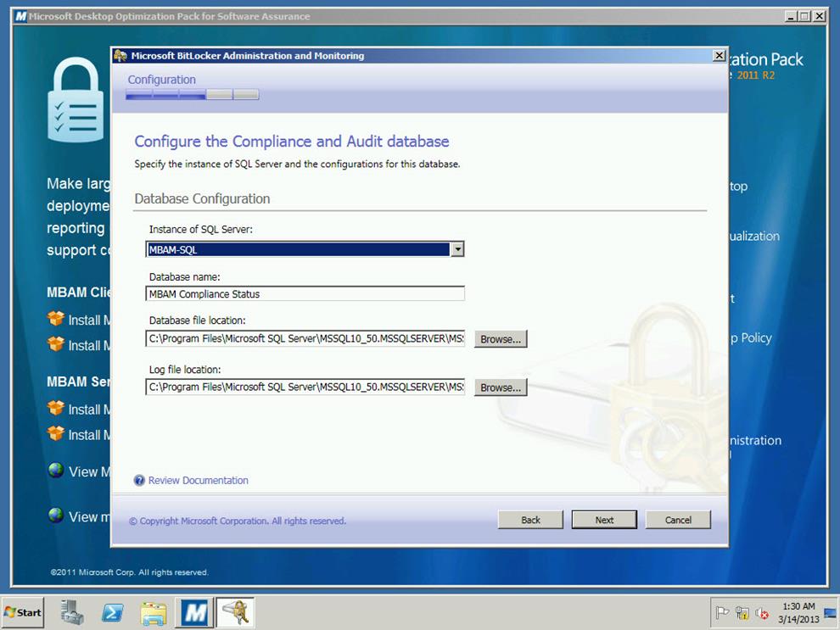Click the 'Configure the Compliance and Audit database' heading
The width and height of the screenshot is (840, 630).
click(x=291, y=142)
